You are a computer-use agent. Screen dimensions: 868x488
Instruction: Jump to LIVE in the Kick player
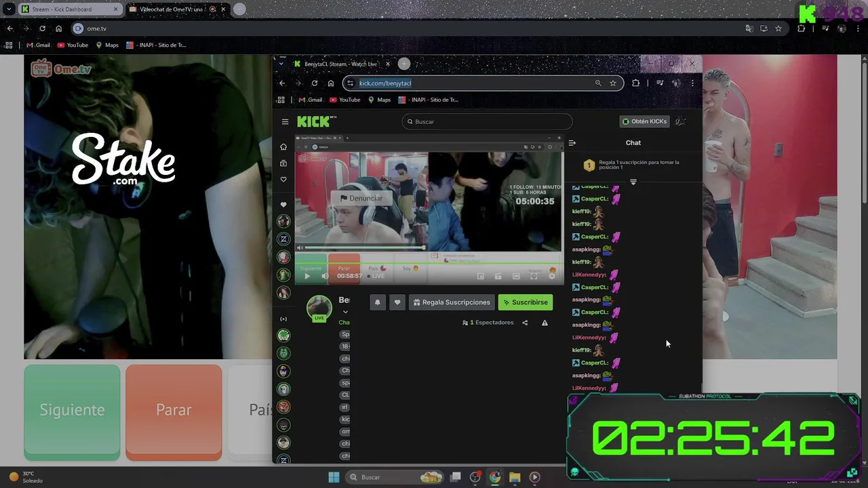[x=376, y=276]
